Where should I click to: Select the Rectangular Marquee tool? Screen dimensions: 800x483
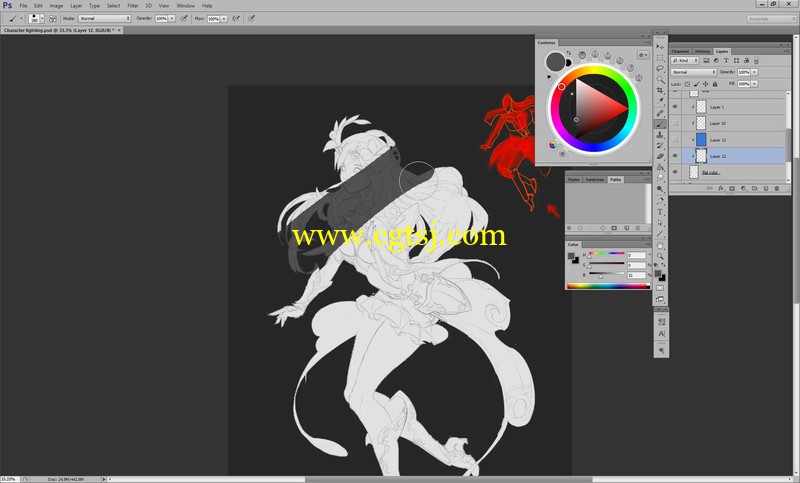(x=660, y=58)
